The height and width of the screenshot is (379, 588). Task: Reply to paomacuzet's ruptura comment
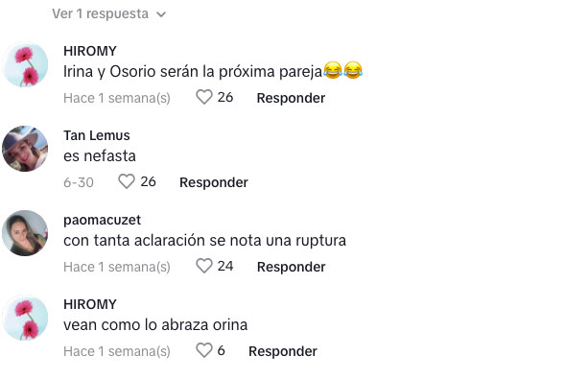coord(291,267)
